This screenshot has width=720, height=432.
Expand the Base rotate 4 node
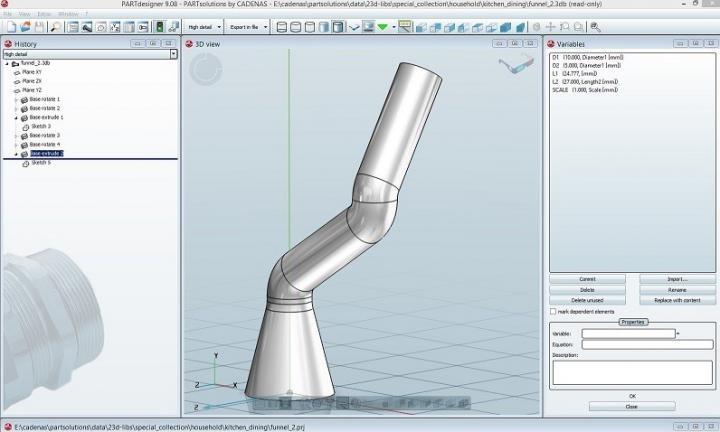coord(16,145)
